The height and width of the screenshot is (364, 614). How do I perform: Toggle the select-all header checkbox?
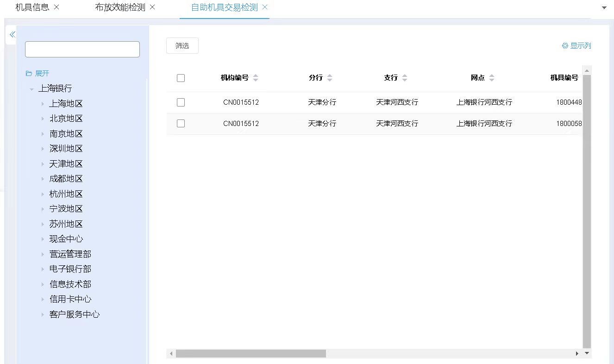click(181, 78)
